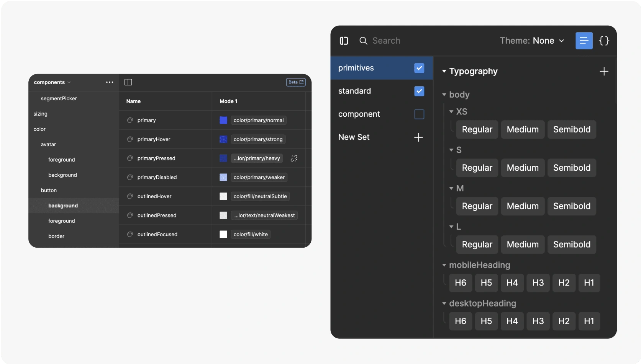Open the Theme: None dropdown
Viewport: 641px width, 364px height.
[532, 41]
